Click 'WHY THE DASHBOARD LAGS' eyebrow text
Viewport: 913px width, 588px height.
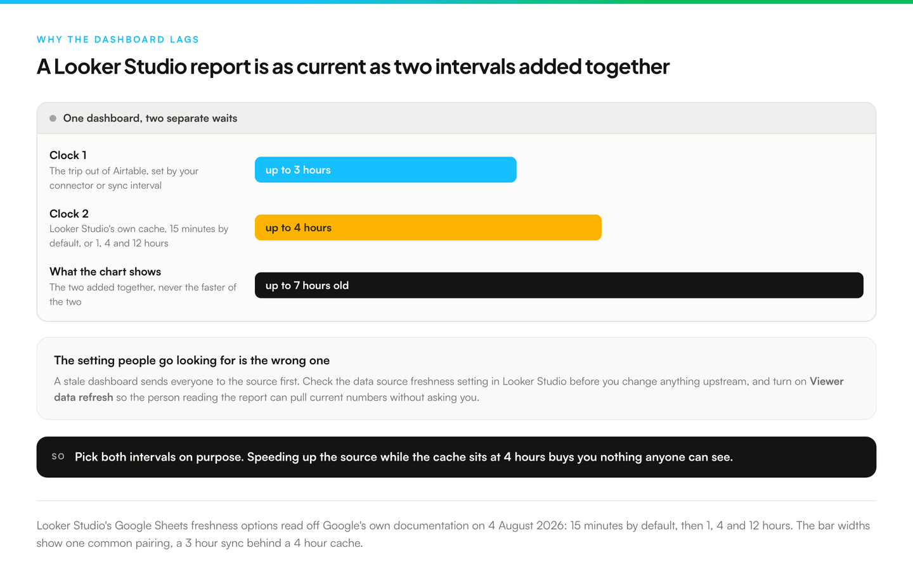118,39
